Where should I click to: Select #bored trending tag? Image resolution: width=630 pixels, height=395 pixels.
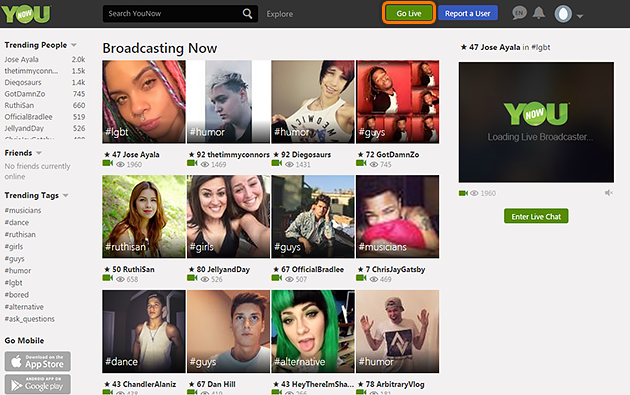click(17, 295)
